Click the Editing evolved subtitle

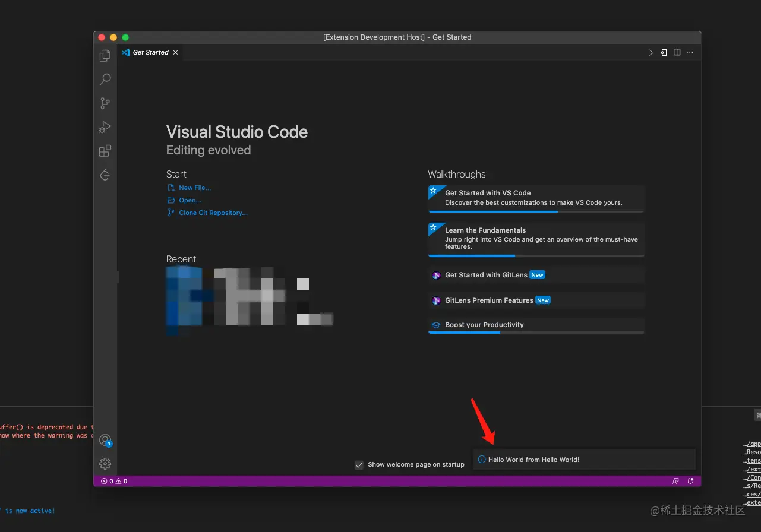point(209,150)
